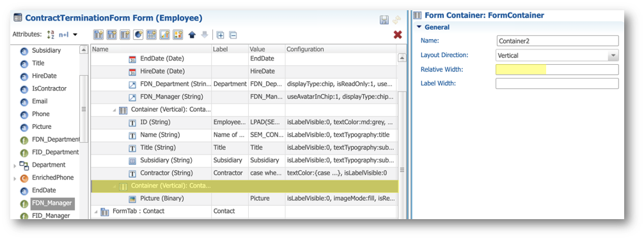This screenshot has width=644, height=239.
Task: Select the Title attribute in list
Action: [38, 63]
